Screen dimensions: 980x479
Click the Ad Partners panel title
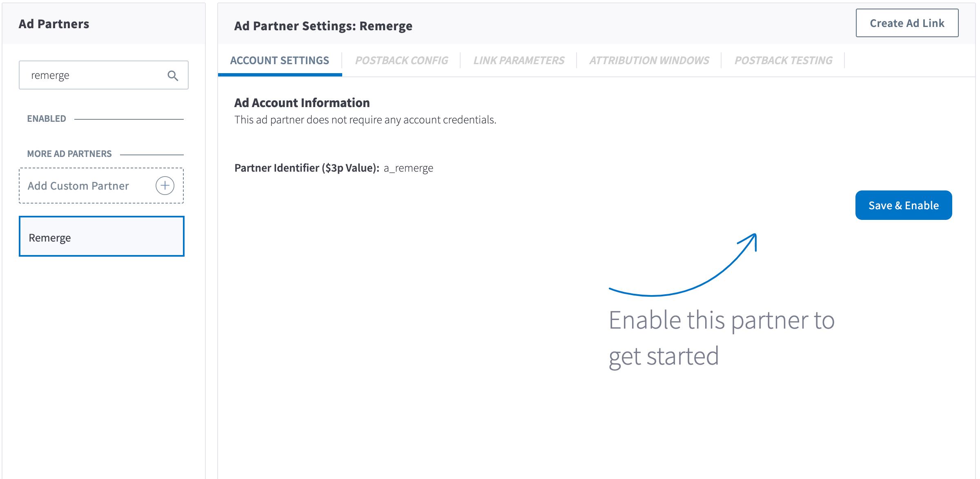(x=54, y=24)
